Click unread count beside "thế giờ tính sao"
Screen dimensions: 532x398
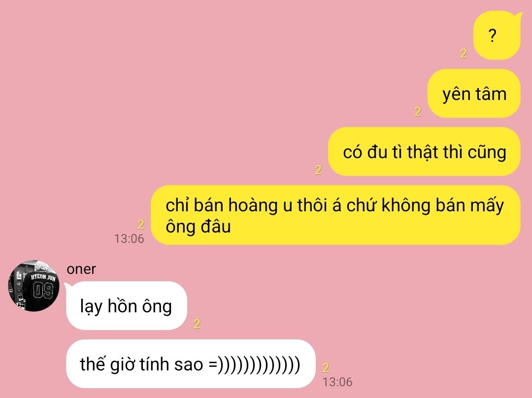tap(326, 367)
